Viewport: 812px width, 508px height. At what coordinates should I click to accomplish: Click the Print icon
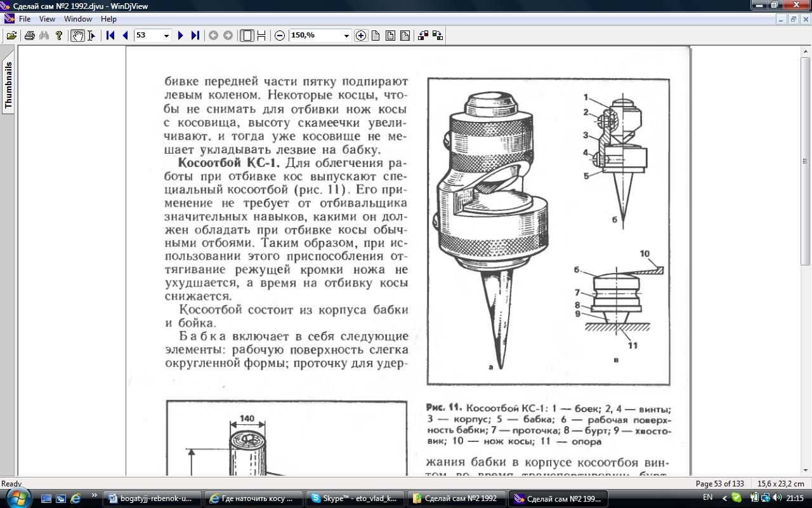click(x=29, y=36)
